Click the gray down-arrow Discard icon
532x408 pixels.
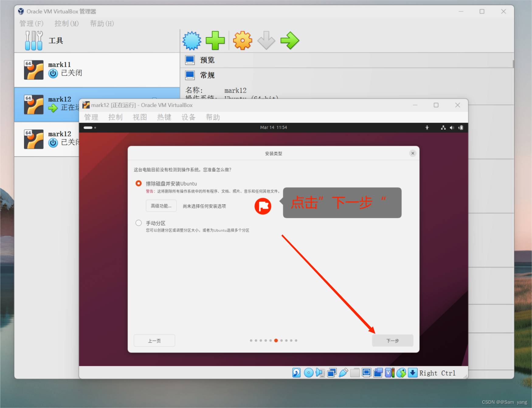[x=266, y=40]
